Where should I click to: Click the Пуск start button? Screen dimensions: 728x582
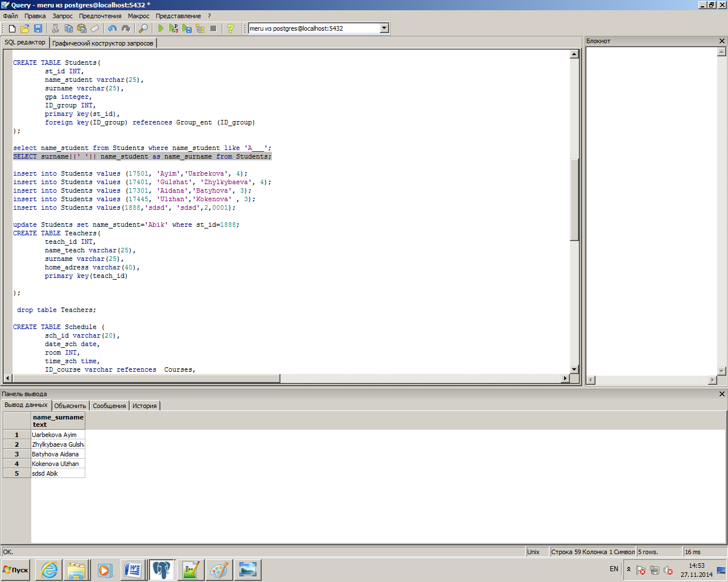[x=16, y=569]
